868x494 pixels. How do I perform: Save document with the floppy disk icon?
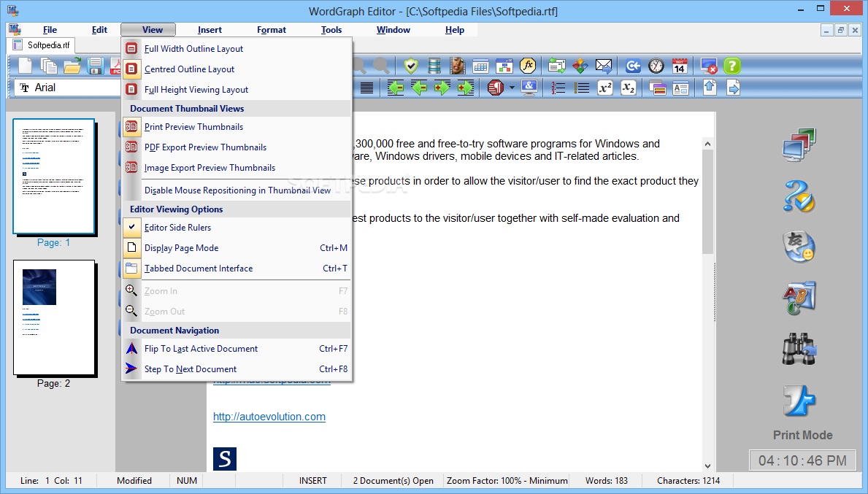click(95, 66)
